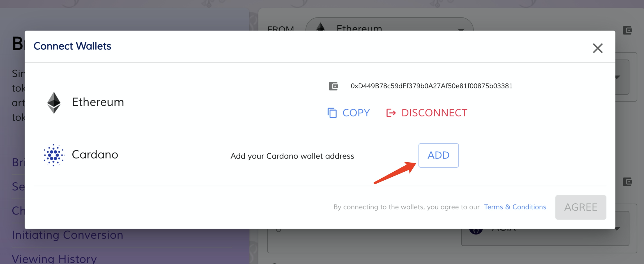This screenshot has width=644, height=264.
Task: Click the wallet icon beside Ethereum address
Action: pyautogui.click(x=333, y=86)
